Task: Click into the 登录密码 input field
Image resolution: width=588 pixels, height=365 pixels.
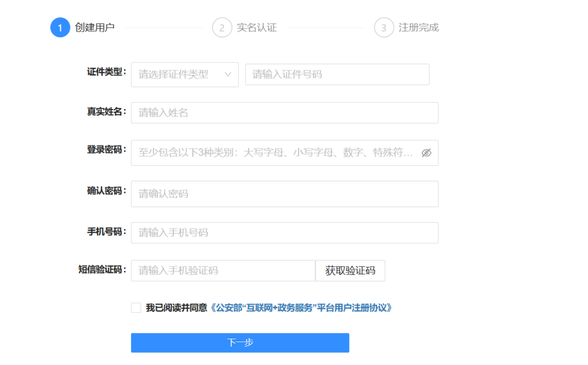Action: click(x=276, y=153)
